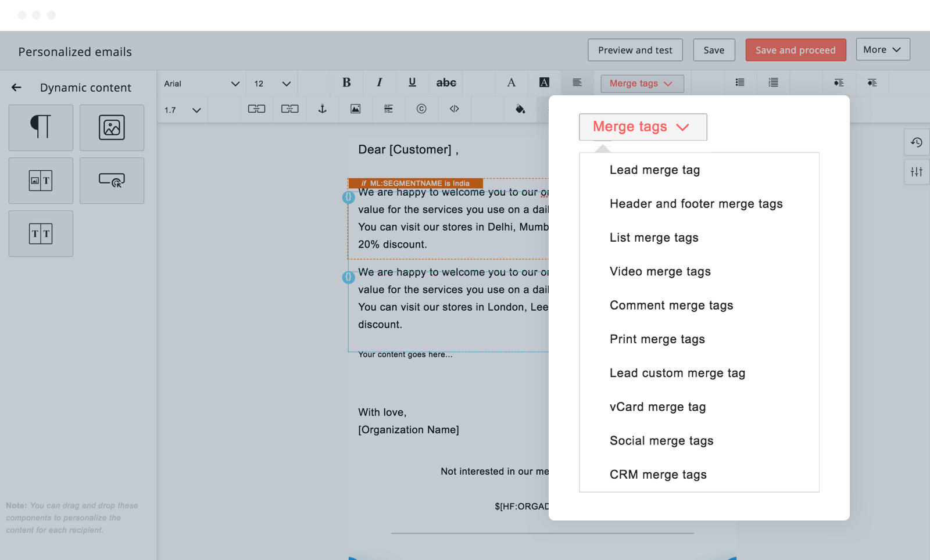The height and width of the screenshot is (560, 930).
Task: Expand the font size 12 dropdown
Action: pos(272,84)
